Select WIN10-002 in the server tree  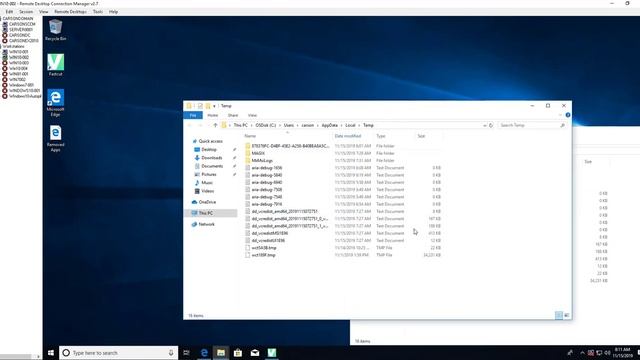coord(19,58)
